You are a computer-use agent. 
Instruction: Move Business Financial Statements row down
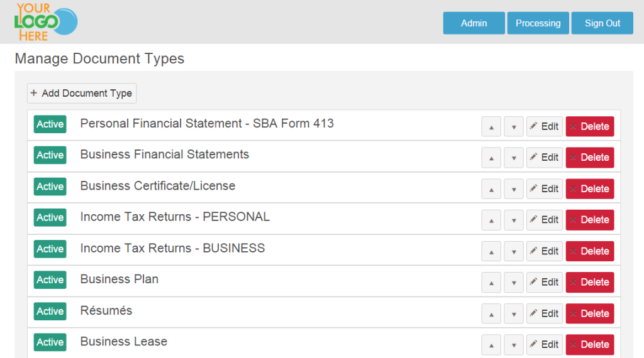coord(513,158)
